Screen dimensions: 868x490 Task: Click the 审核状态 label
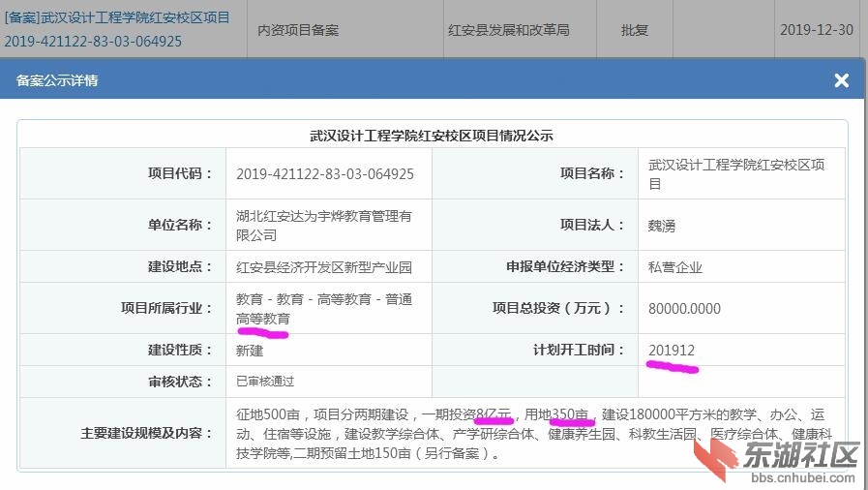180,382
